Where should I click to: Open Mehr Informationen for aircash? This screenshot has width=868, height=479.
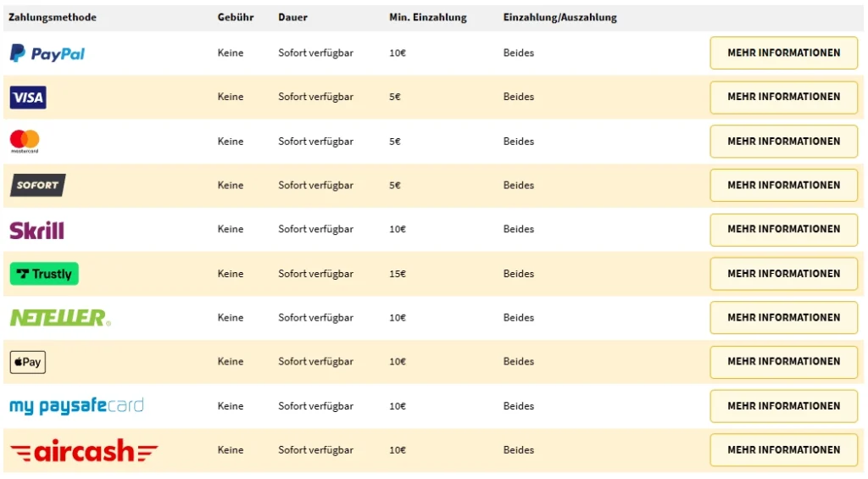point(783,450)
